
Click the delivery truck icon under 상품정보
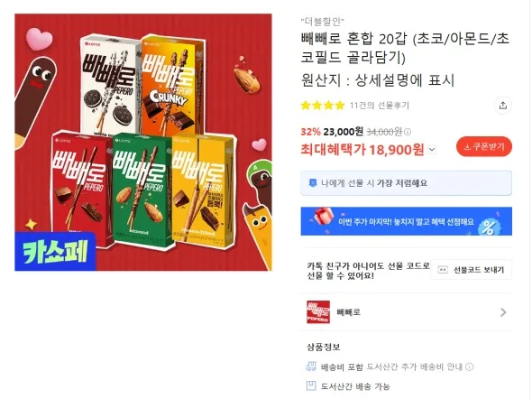tap(311, 367)
